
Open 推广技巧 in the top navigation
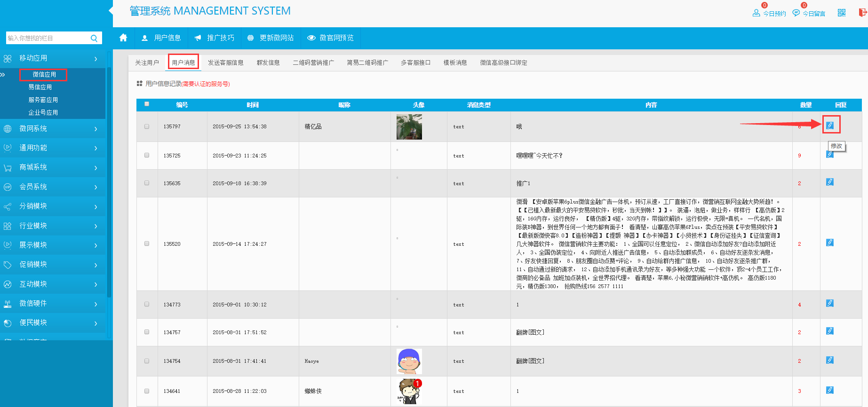click(x=215, y=38)
